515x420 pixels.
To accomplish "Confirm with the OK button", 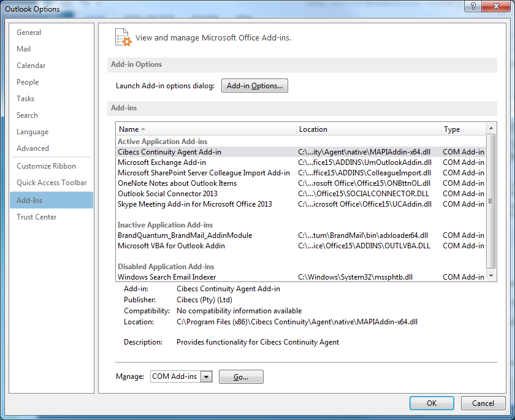I will pyautogui.click(x=432, y=403).
